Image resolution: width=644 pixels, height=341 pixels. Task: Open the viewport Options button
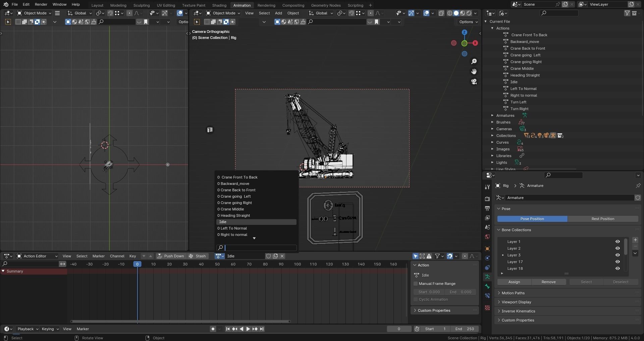point(468,22)
